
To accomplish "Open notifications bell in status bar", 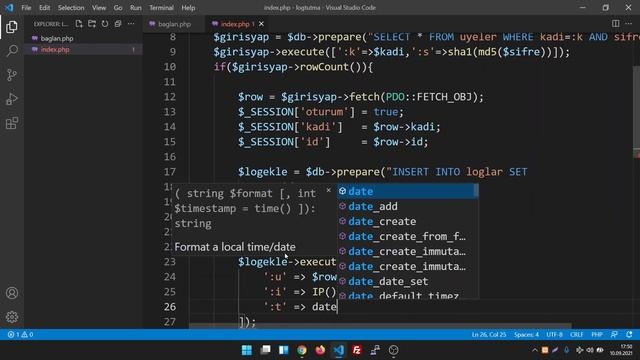I will click(629, 335).
